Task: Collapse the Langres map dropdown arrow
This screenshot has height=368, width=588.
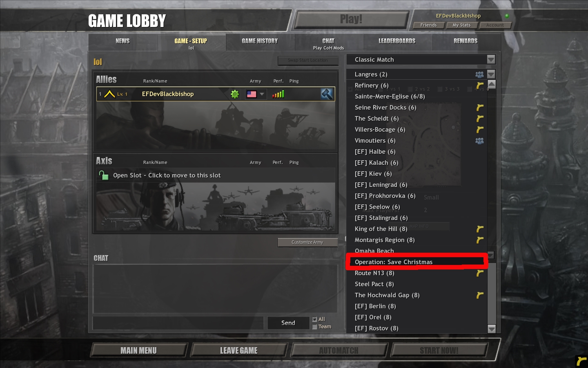Action: coord(491,74)
